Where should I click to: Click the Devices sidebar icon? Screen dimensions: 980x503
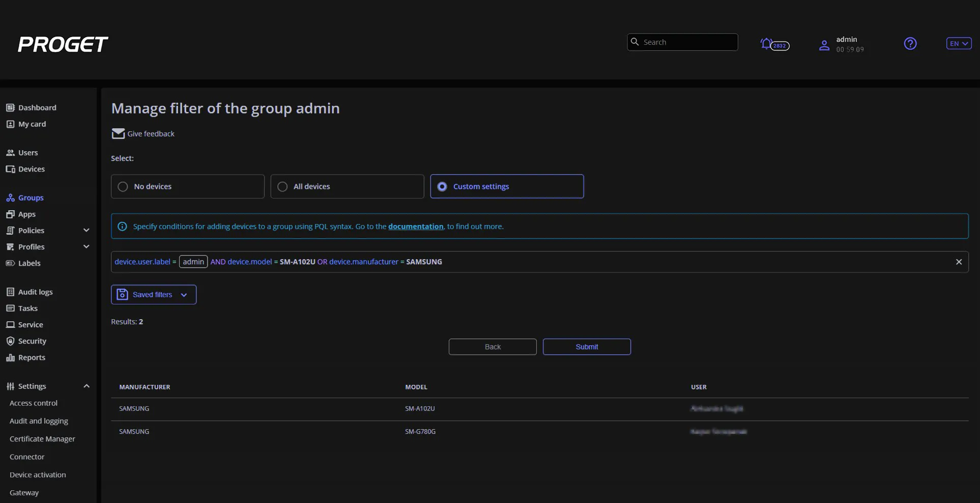(10, 169)
